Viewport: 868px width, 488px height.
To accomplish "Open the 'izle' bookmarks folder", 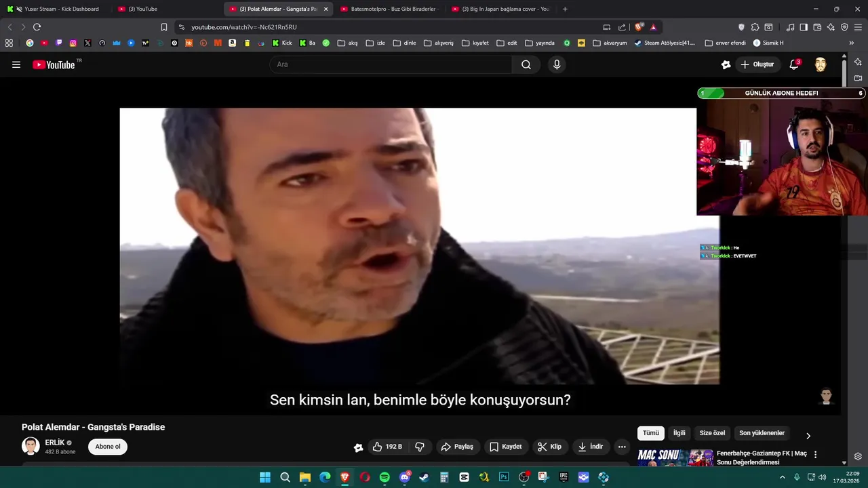I will pos(375,43).
